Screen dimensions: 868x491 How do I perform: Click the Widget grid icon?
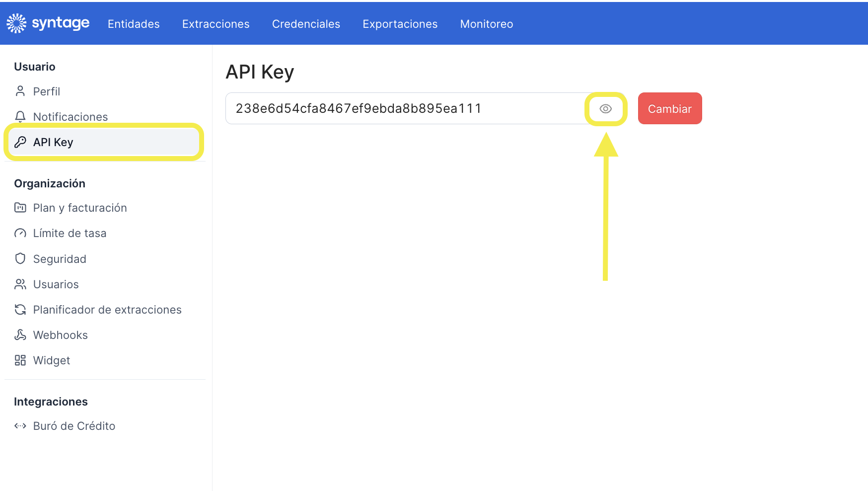[20, 360]
